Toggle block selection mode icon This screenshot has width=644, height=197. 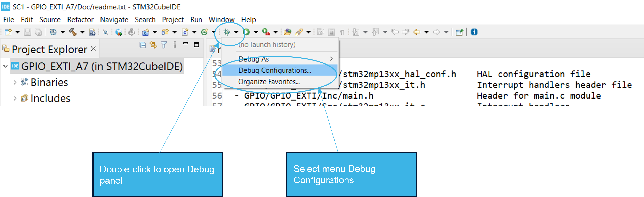331,32
